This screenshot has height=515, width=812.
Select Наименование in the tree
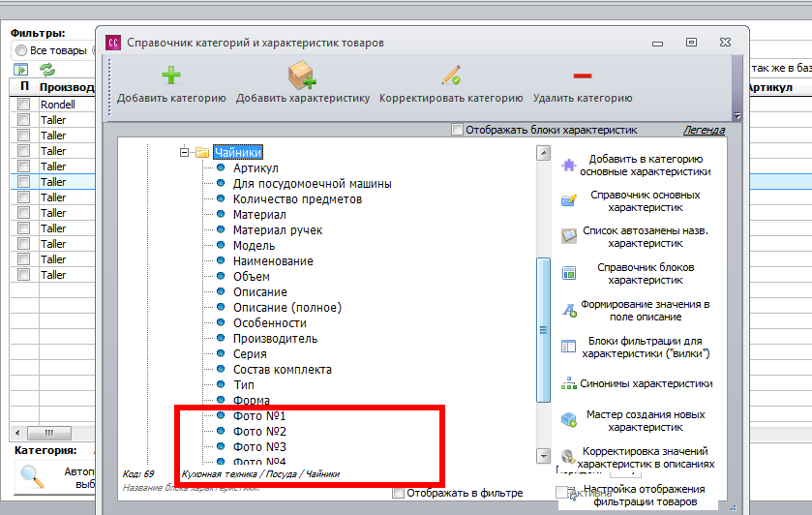point(273,261)
